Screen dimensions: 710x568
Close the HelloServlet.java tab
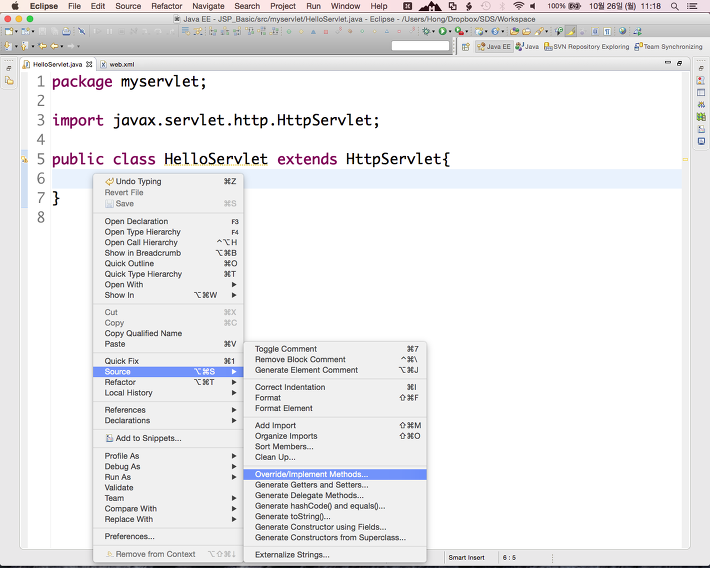pos(89,64)
